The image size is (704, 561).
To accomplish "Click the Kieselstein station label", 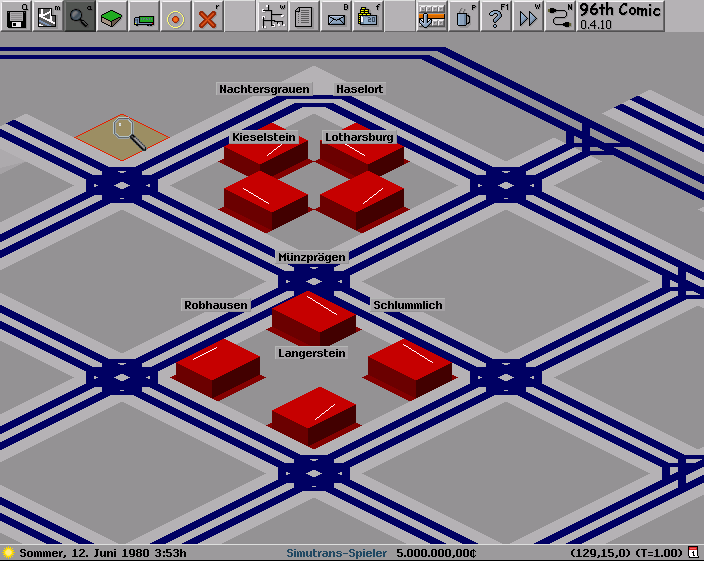I will click(264, 137).
